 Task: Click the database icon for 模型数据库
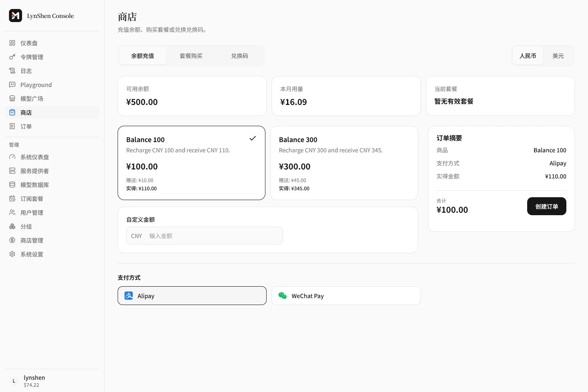(12, 185)
